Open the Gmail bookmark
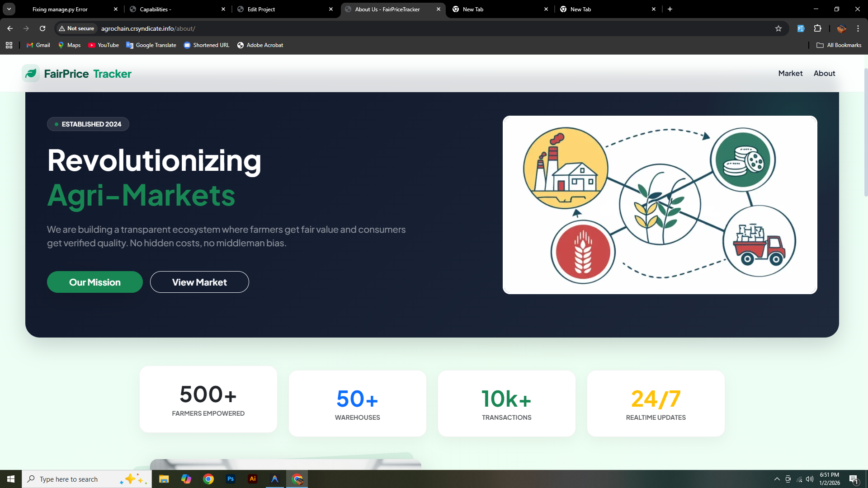Image resolution: width=868 pixels, height=488 pixels. 38,45
